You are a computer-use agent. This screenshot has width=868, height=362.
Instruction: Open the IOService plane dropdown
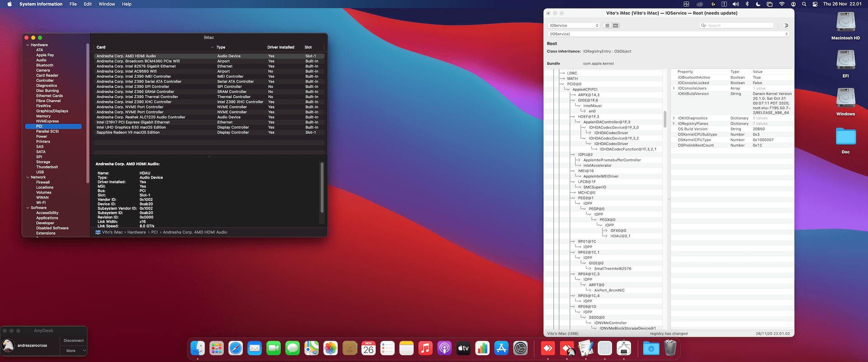click(x=574, y=25)
